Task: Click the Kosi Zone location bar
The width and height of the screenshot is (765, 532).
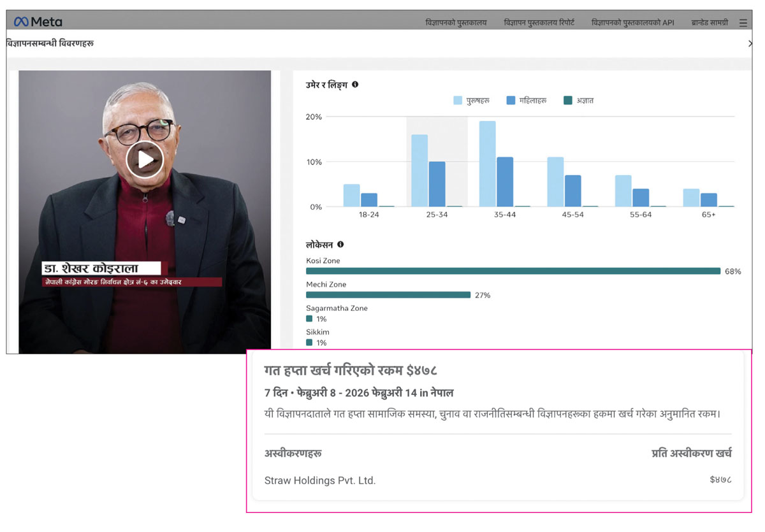Action: pyautogui.click(x=513, y=271)
